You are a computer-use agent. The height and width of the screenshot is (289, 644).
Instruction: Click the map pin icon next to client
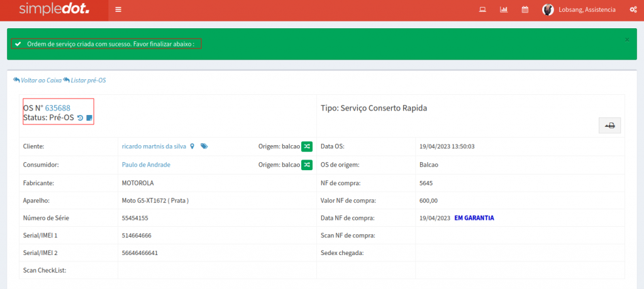point(192,146)
